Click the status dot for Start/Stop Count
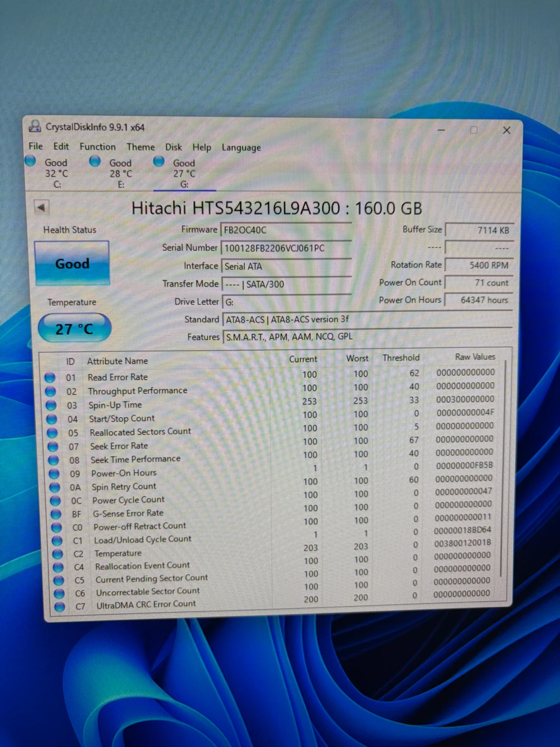Image resolution: width=560 pixels, height=747 pixels. click(x=52, y=419)
